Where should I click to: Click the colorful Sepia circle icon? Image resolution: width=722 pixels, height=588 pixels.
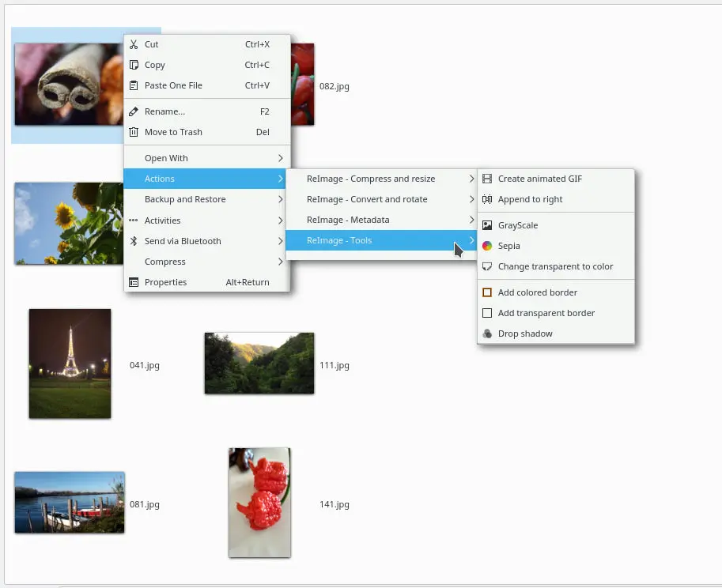[487, 246]
